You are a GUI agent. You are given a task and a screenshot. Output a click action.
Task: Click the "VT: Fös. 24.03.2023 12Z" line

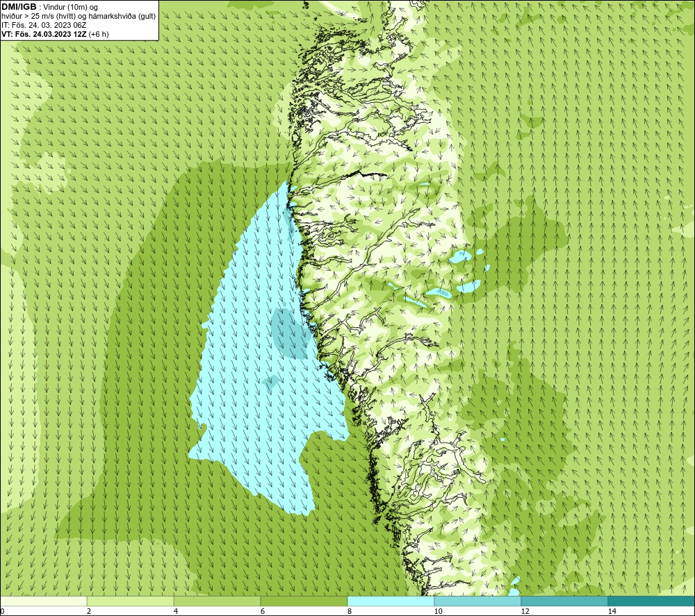44,34
